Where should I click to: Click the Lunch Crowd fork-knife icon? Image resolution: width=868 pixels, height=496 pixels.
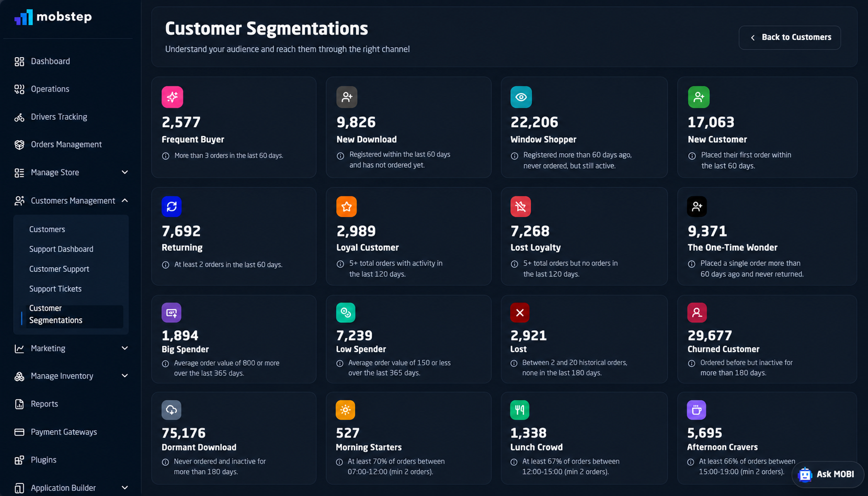pos(520,410)
